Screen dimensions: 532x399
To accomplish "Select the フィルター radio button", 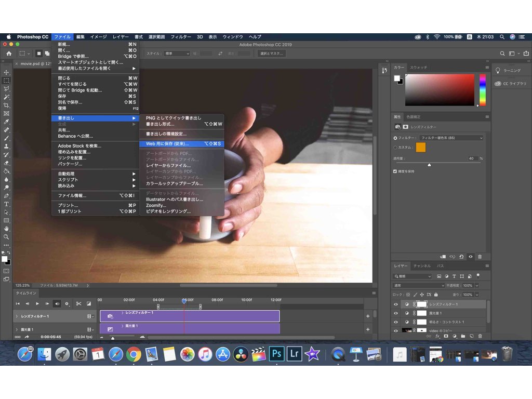I will tap(395, 138).
